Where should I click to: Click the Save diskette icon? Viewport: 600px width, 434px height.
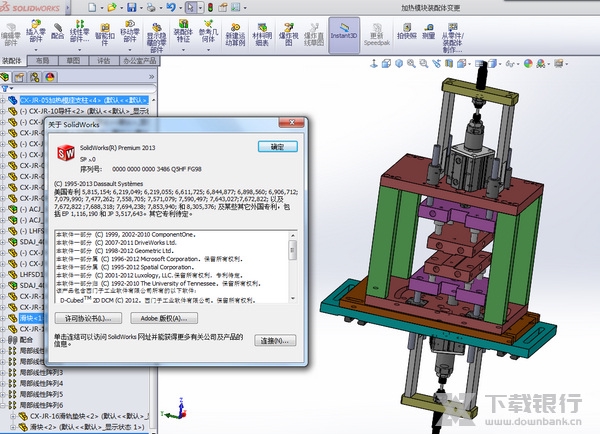(132, 7)
